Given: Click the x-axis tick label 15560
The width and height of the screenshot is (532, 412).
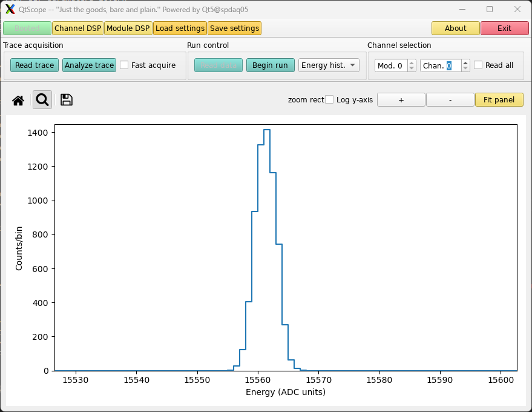Looking at the screenshot, I should coord(258,380).
